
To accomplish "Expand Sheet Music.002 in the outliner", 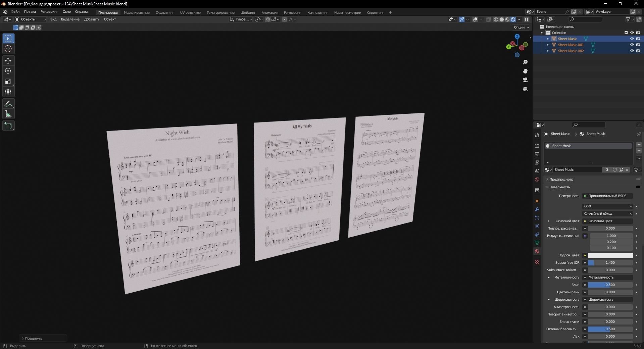I will coord(548,51).
